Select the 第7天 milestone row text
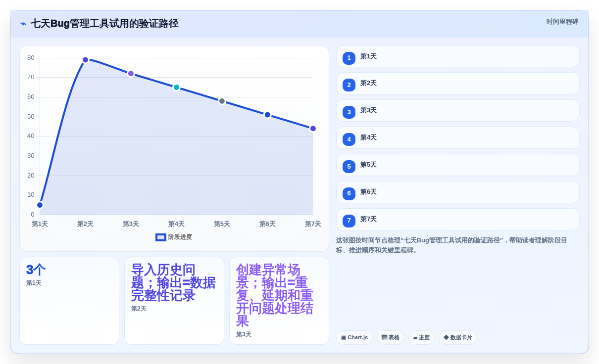Image resolution: width=599 pixels, height=364 pixels. 368,219
